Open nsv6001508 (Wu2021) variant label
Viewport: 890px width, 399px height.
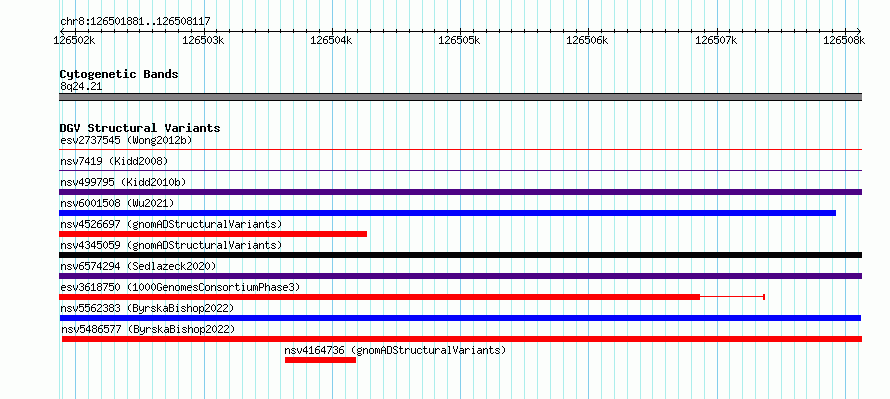pos(117,203)
